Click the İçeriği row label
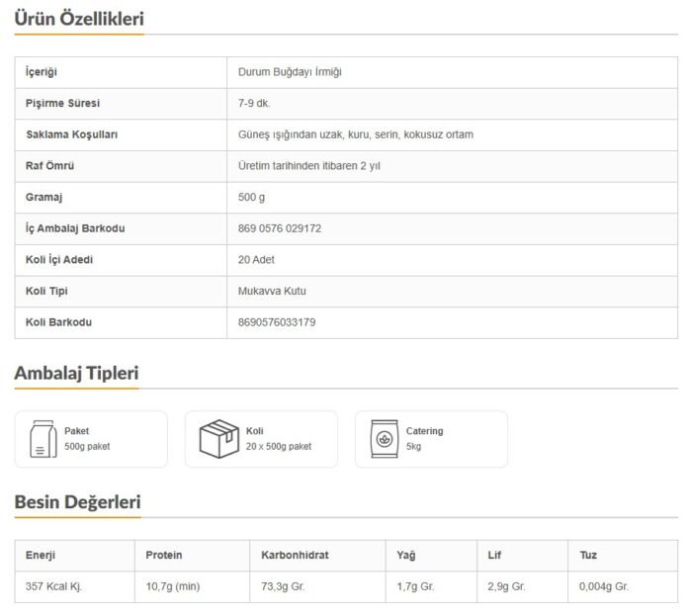This screenshot has height=616, width=692. (42, 72)
